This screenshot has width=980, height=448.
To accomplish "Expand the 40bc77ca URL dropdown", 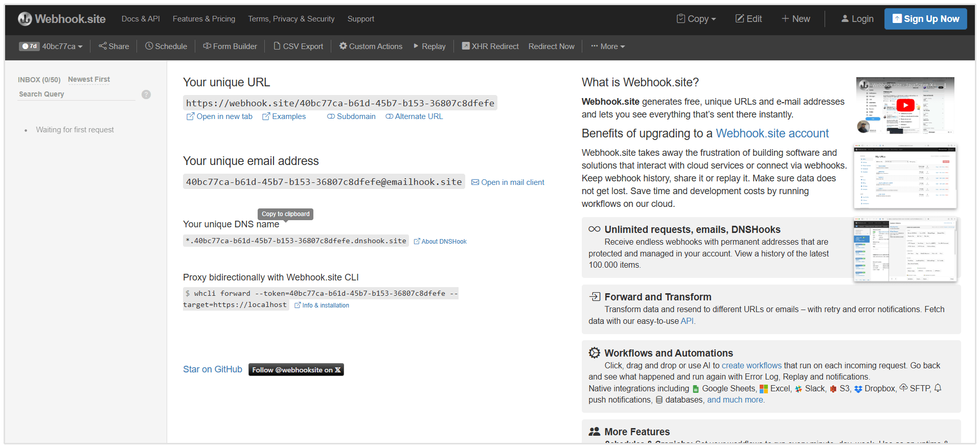I will click(62, 46).
